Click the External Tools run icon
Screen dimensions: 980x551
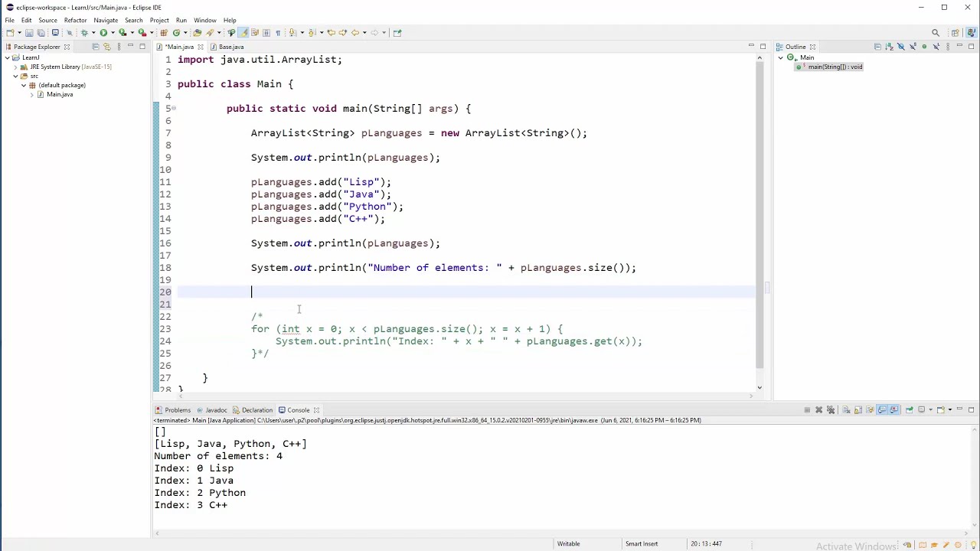pyautogui.click(x=142, y=32)
